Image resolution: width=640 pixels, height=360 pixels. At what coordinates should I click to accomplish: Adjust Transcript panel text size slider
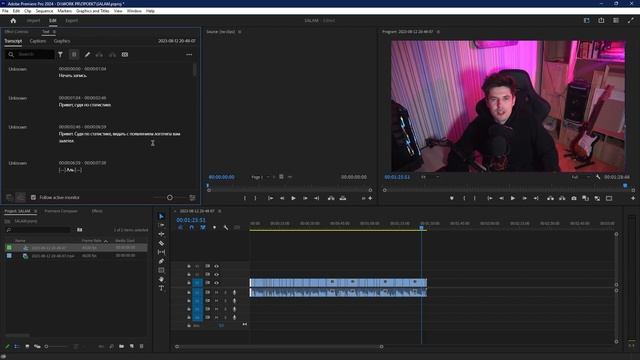[x=169, y=198]
